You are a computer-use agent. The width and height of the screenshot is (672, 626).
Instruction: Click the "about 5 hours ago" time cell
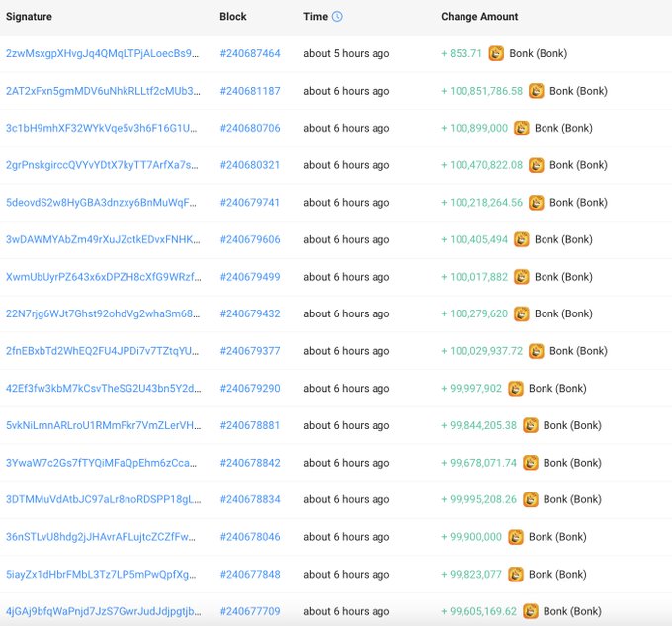pos(346,54)
